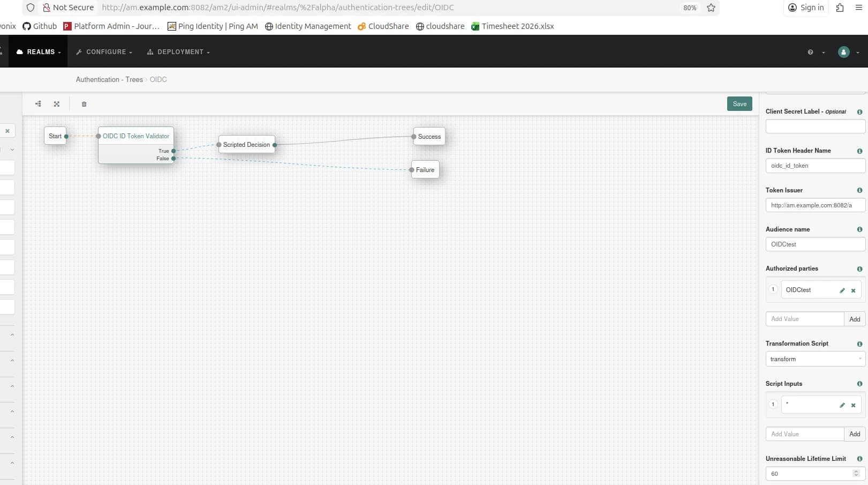
Task: Click the fullscreen expand icon in canvas toolbar
Action: click(57, 104)
